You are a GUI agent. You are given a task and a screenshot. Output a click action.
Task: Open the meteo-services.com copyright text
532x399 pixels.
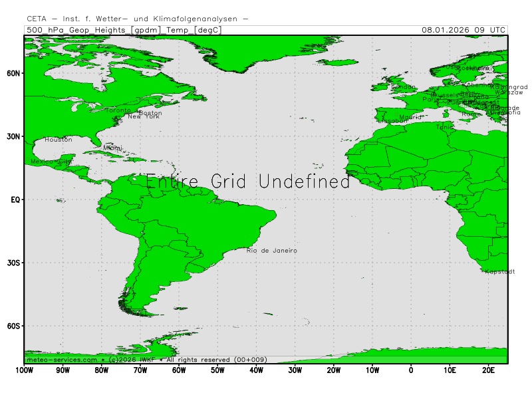point(146,360)
